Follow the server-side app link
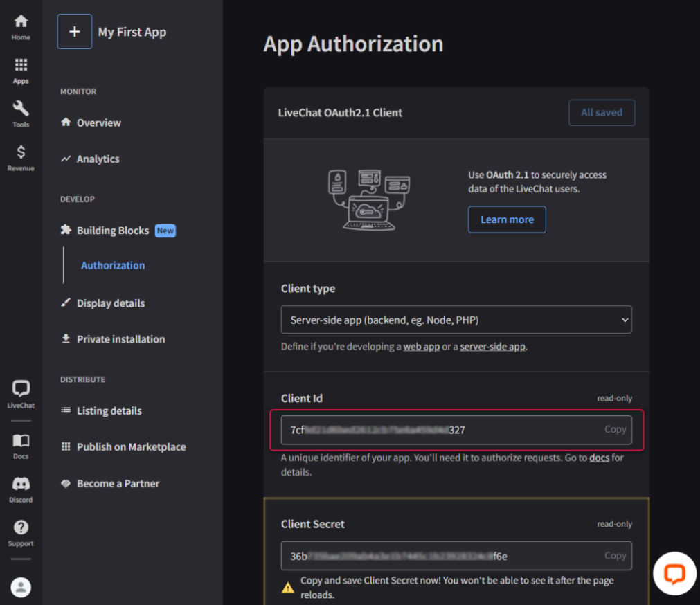 492,346
